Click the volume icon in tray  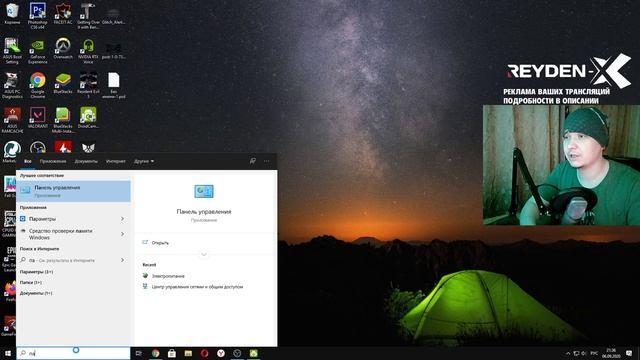pos(584,353)
